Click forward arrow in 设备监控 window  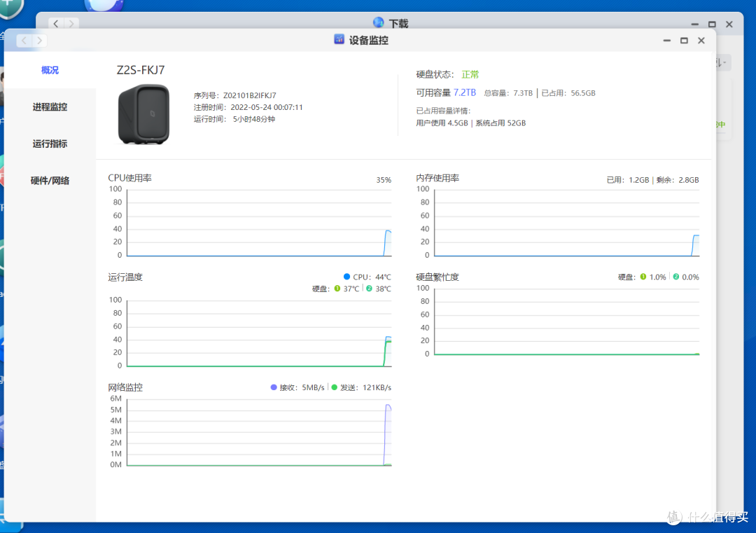click(40, 41)
